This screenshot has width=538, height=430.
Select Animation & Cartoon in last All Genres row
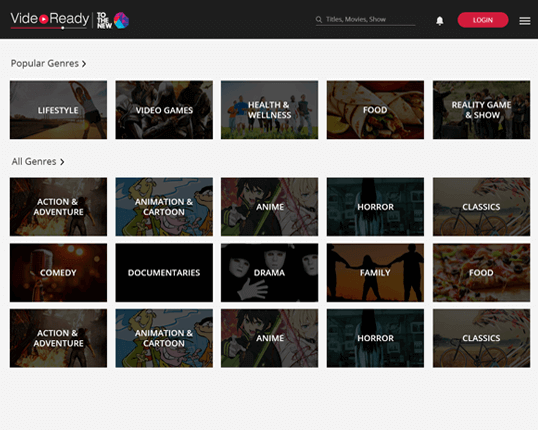[164, 338]
